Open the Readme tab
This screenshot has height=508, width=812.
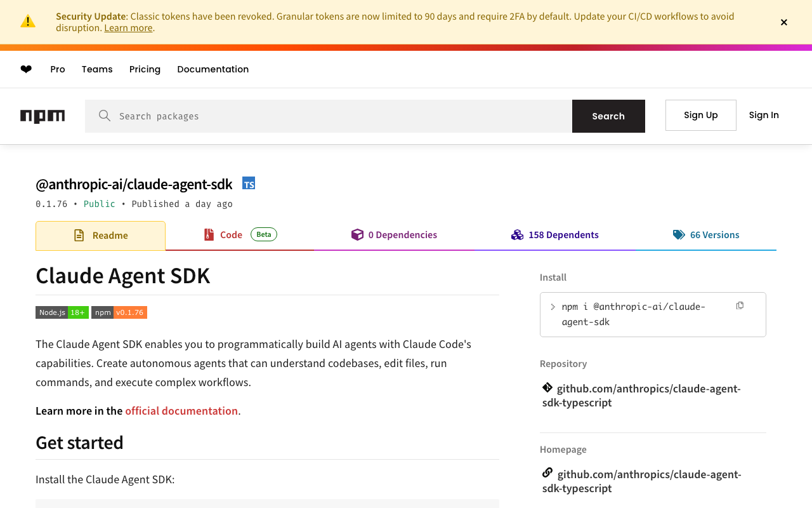click(x=100, y=236)
